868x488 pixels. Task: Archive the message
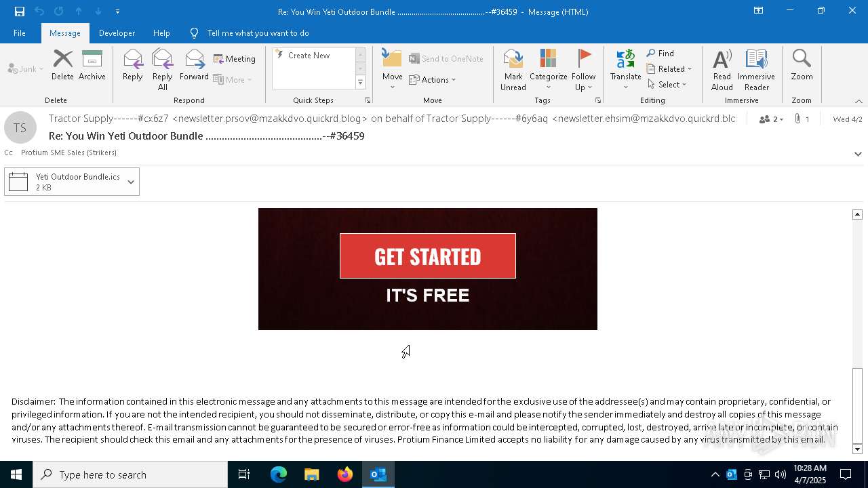click(92, 65)
